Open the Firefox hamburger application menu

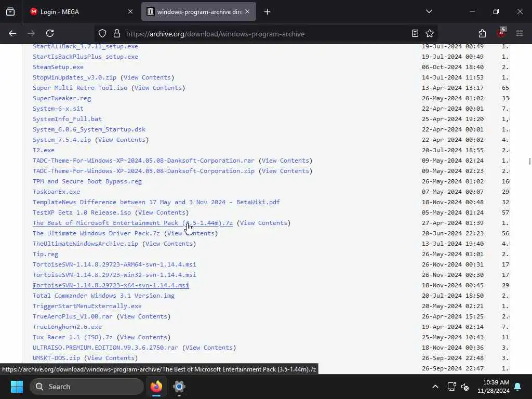[520, 33]
